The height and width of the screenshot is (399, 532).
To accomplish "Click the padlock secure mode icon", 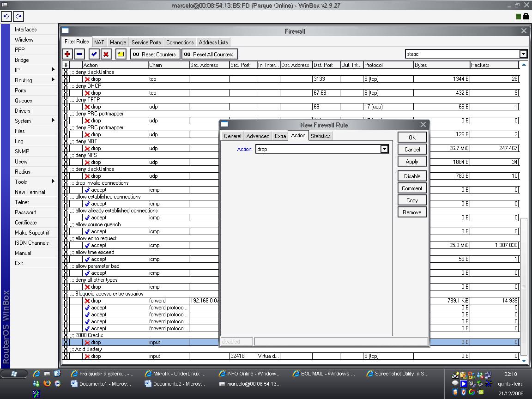I will (526, 16).
